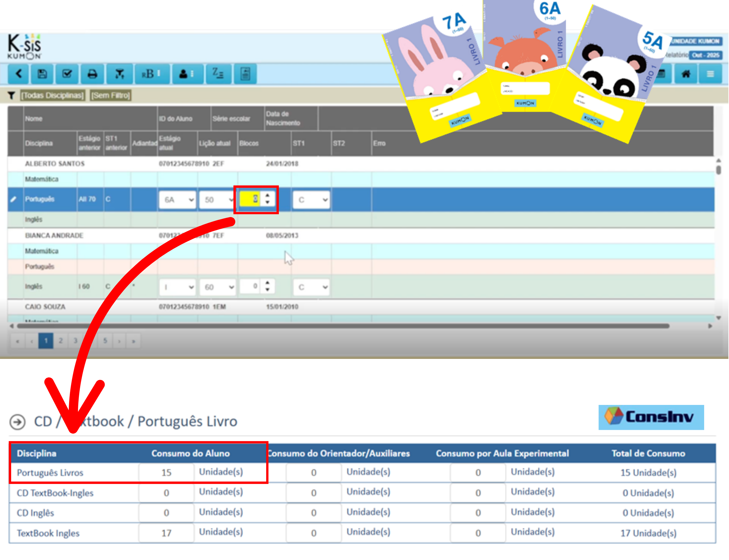
Task: Click the back arrow toolbar button
Action: pyautogui.click(x=19, y=74)
